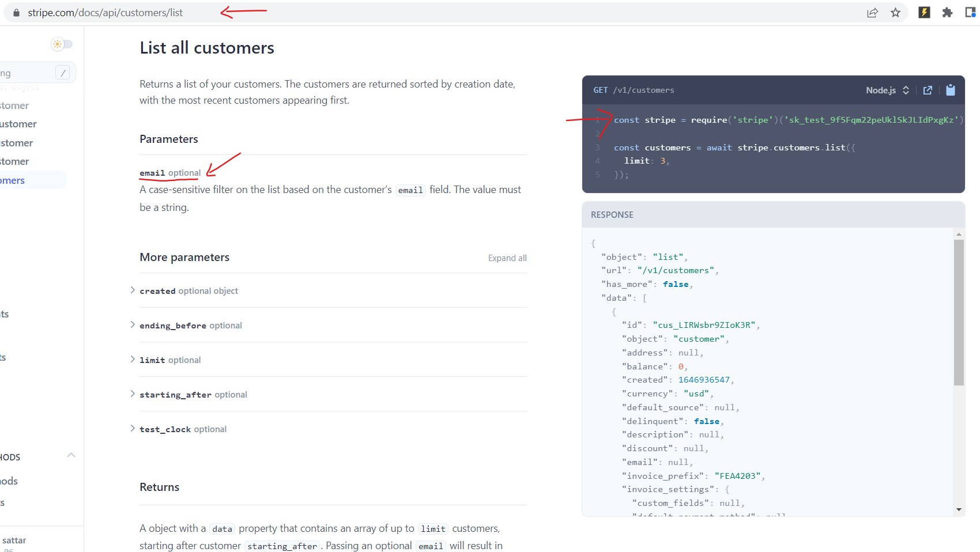Image resolution: width=980 pixels, height=552 pixels.
Task: Click the "custom_fields": null line
Action: point(688,503)
